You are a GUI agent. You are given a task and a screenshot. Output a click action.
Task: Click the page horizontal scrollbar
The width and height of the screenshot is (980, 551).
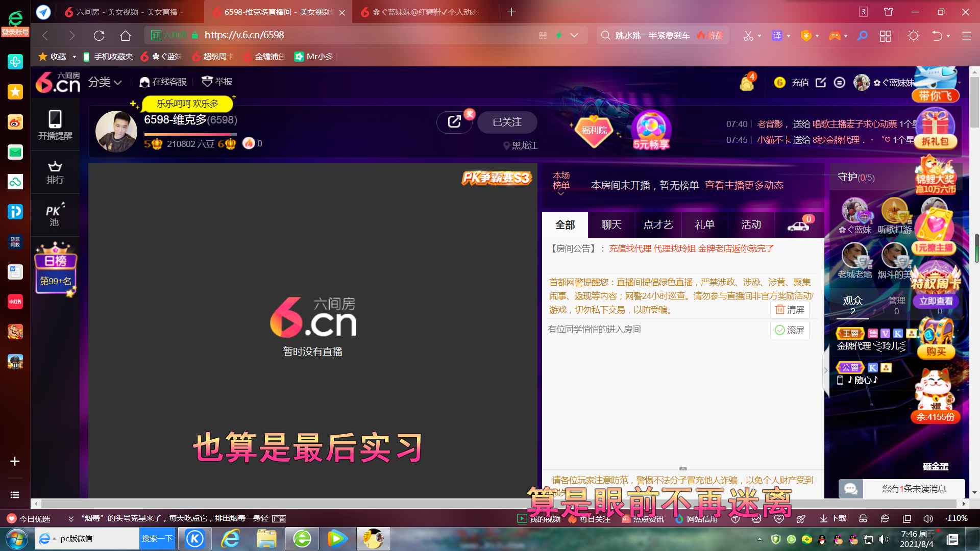pos(498,504)
